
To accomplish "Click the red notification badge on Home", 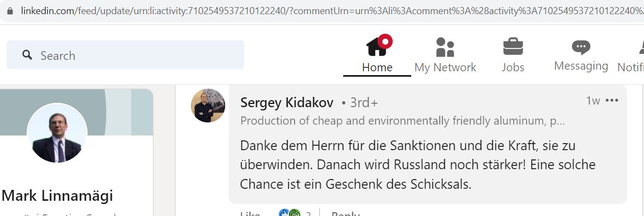I will 385,41.
